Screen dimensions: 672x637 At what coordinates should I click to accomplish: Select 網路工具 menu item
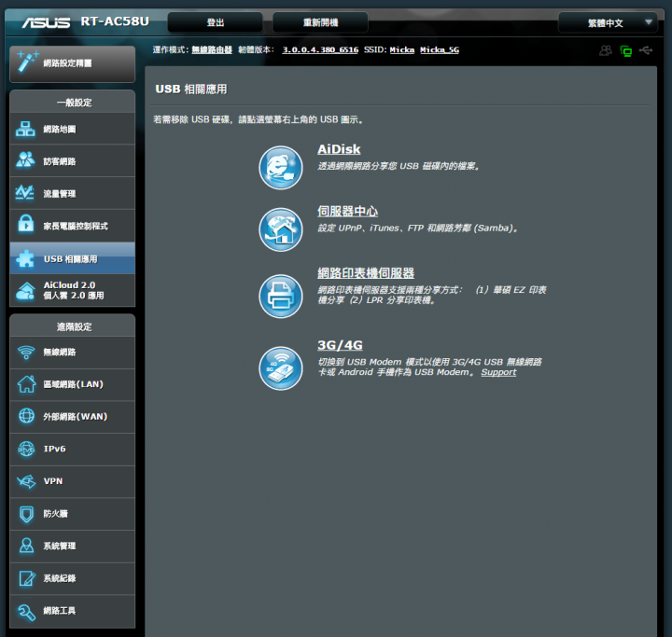tap(73, 611)
